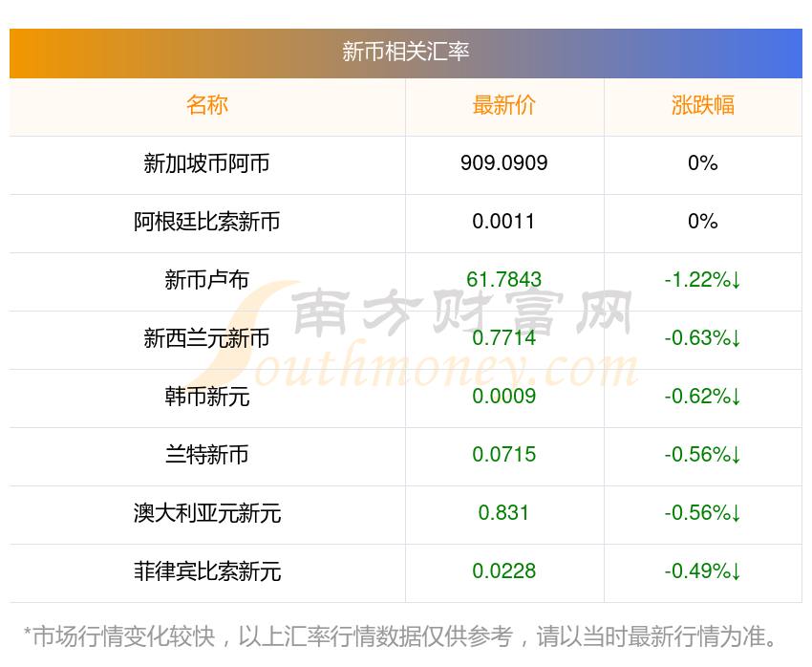Click the -0.49% change value
This screenshot has width=812, height=667.
pyautogui.click(x=703, y=571)
